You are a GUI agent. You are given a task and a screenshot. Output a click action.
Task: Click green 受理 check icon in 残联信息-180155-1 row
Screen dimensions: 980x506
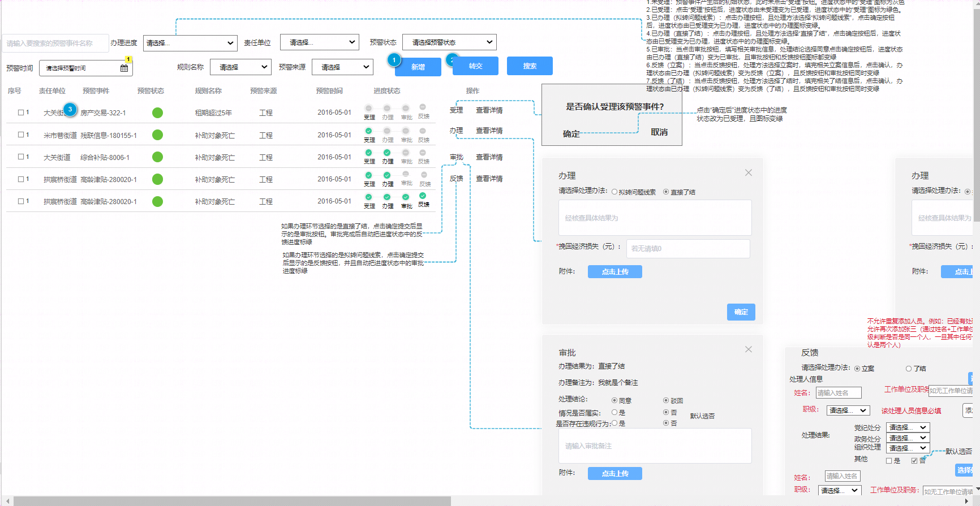click(369, 131)
